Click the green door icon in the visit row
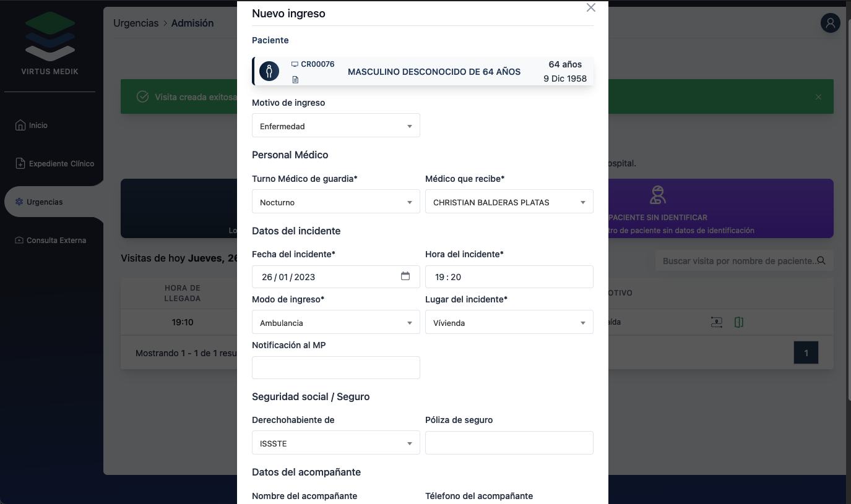 tap(738, 322)
